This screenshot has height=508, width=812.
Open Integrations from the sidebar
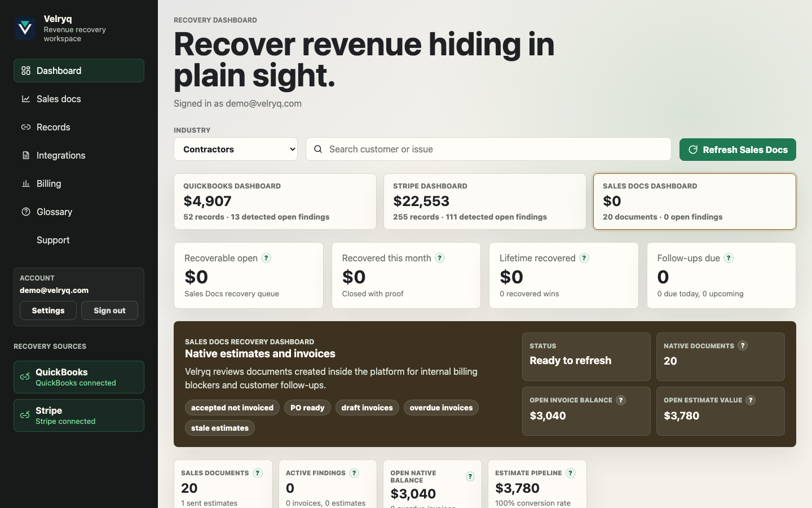click(x=79, y=155)
